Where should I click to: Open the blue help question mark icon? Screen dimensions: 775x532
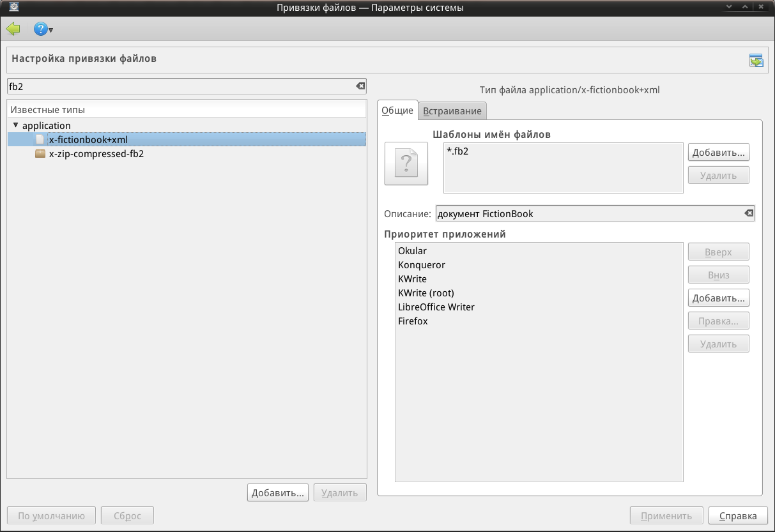coord(40,29)
